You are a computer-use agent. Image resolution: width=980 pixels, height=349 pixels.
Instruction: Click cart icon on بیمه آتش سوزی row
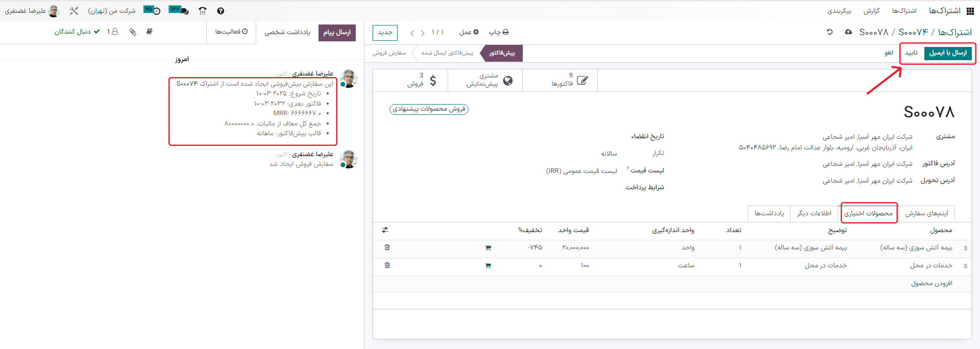(488, 248)
